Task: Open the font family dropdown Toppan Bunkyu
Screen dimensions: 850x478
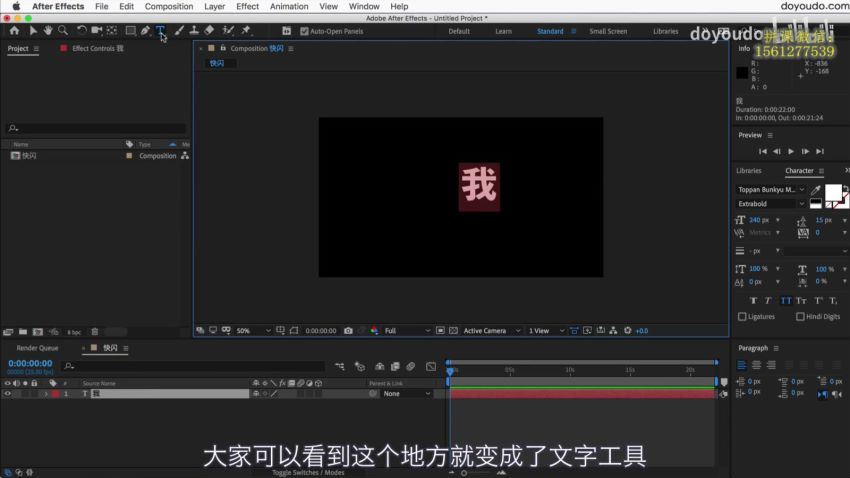Action: click(x=770, y=190)
